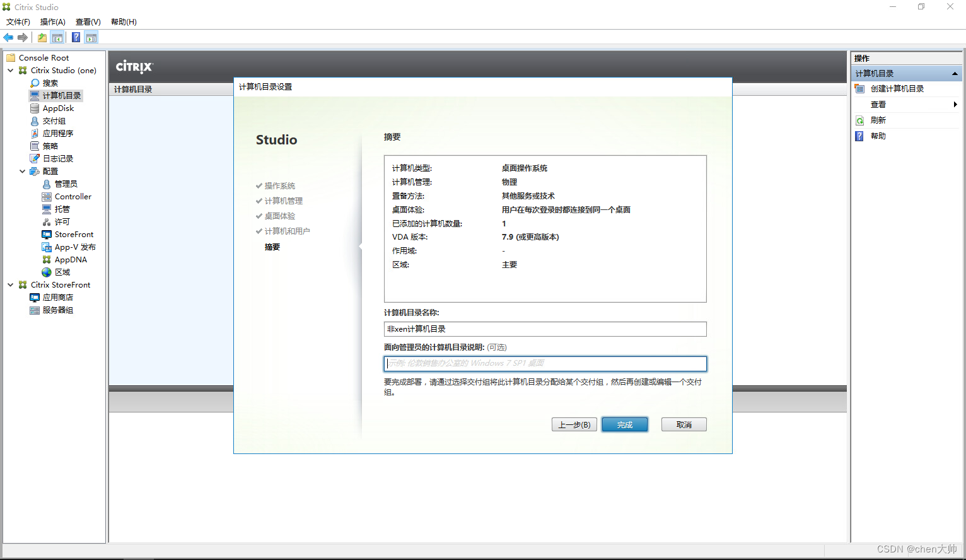Click the 刷新 icon in actions pane
Image resolution: width=966 pixels, height=560 pixels.
859,120
